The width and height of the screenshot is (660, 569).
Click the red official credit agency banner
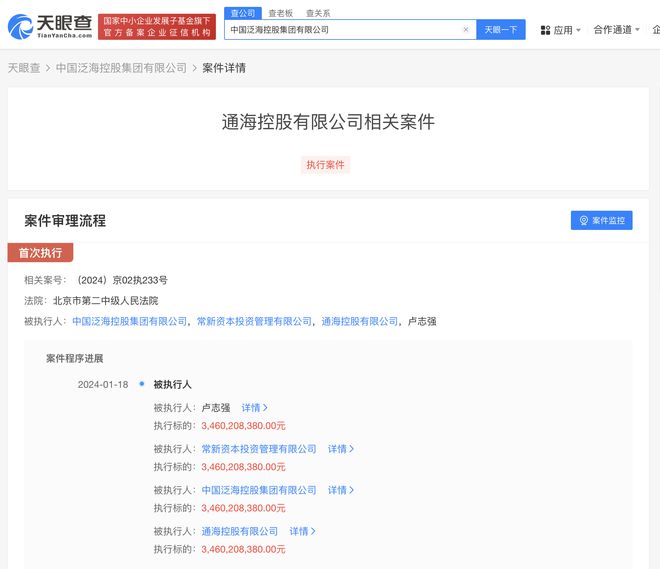coord(157,27)
